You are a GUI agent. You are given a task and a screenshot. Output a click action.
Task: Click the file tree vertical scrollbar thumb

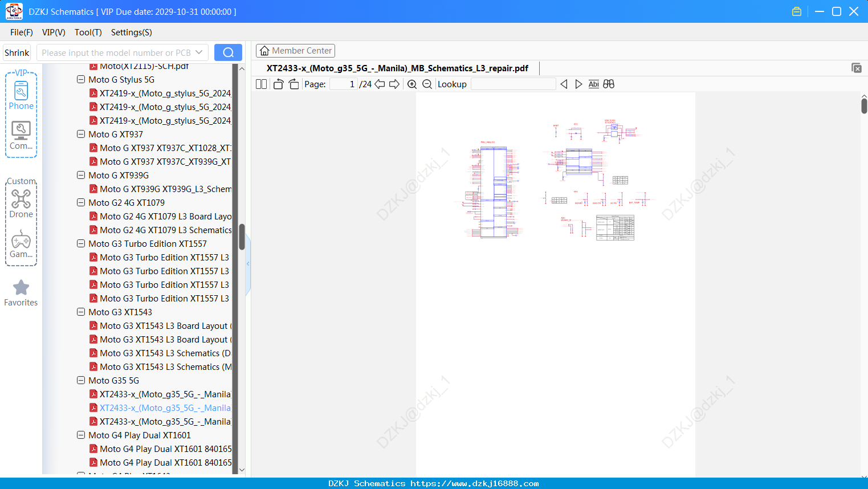pos(242,237)
